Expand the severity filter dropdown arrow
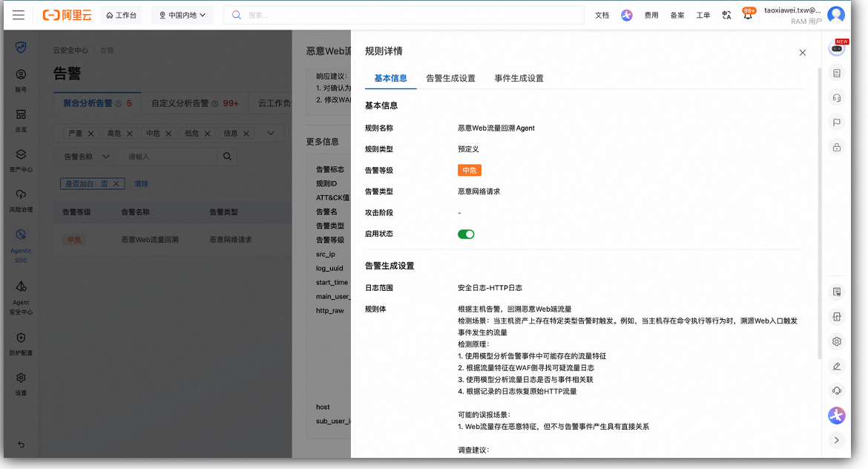The image size is (868, 469). [271, 134]
